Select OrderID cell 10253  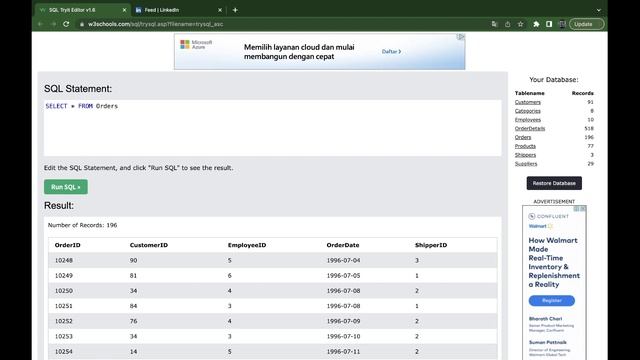[64, 336]
